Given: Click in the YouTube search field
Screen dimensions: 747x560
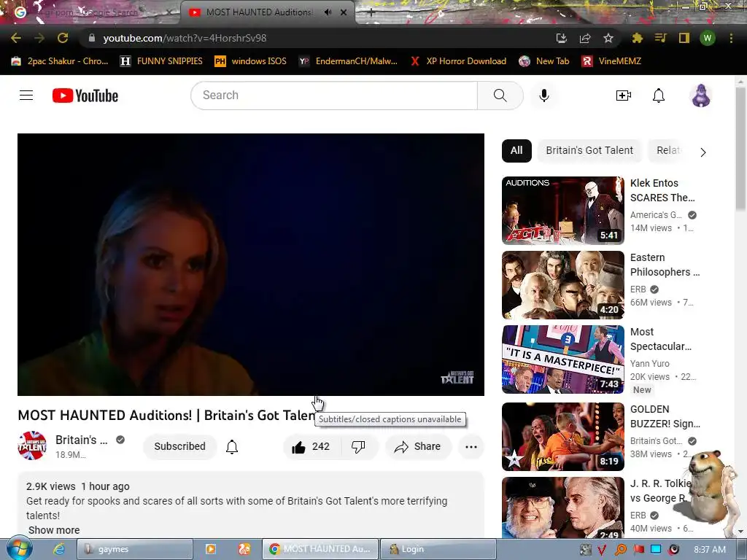Looking at the screenshot, I should [x=333, y=96].
